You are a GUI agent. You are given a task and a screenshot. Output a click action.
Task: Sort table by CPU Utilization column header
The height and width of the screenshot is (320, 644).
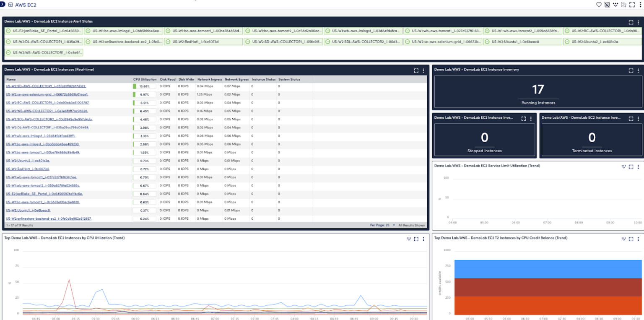[x=145, y=79]
